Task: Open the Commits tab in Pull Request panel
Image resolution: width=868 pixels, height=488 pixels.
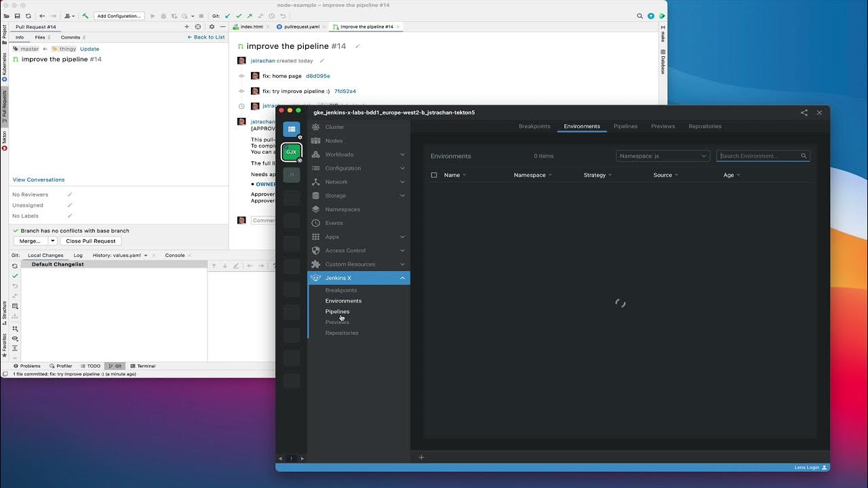Action: [73, 37]
